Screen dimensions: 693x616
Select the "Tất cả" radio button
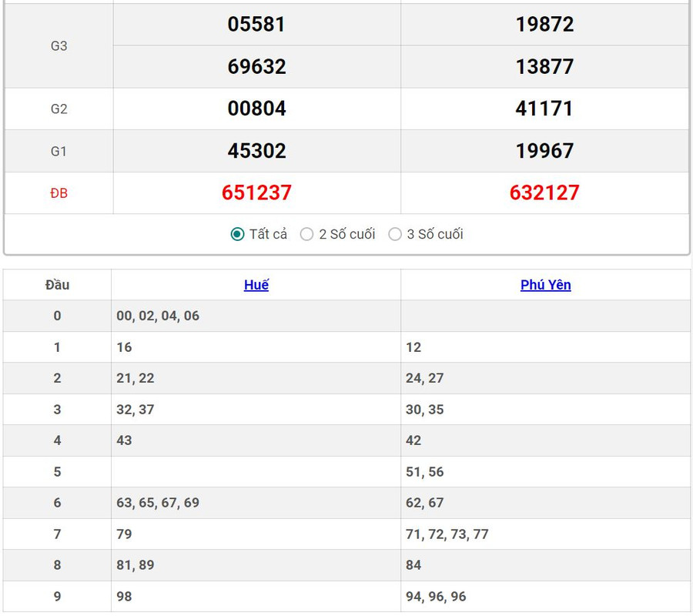[238, 234]
